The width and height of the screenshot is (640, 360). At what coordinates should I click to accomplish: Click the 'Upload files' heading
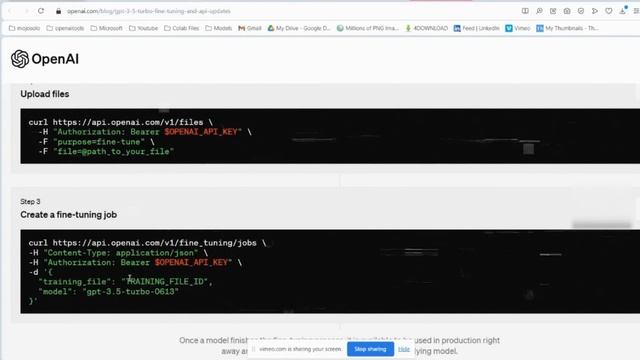(45, 94)
